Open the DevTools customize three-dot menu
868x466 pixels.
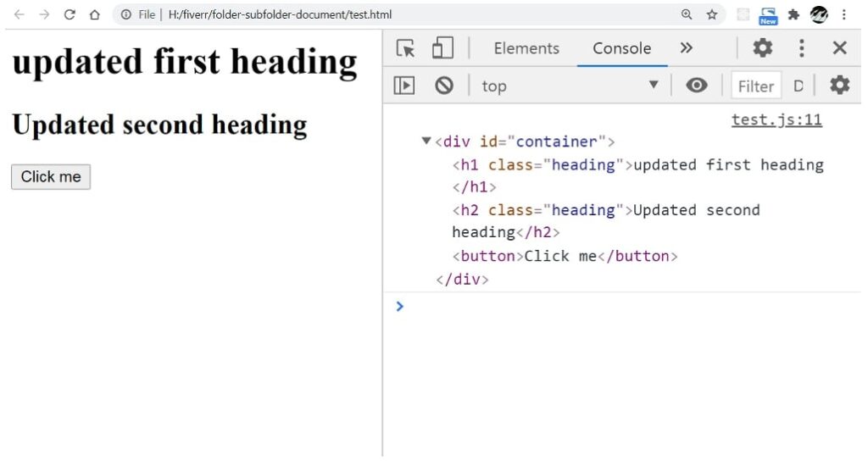802,48
